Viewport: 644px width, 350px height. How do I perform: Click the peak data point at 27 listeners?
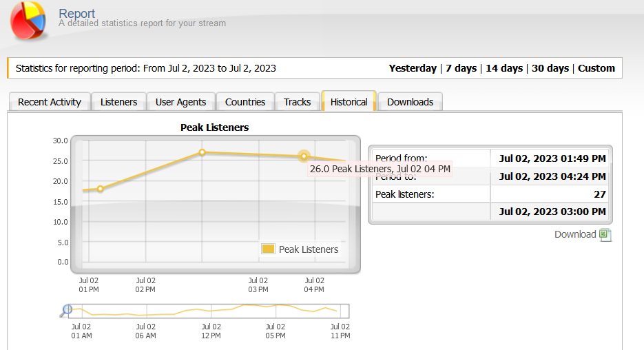click(x=202, y=152)
